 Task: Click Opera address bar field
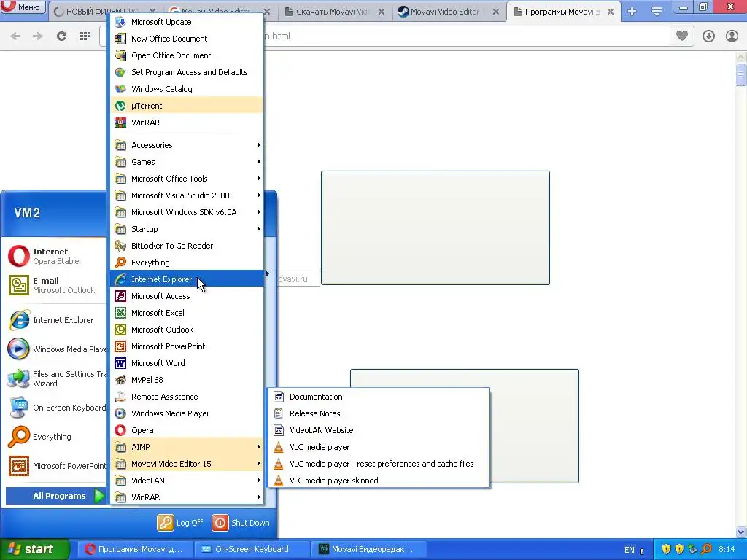(x=384, y=36)
